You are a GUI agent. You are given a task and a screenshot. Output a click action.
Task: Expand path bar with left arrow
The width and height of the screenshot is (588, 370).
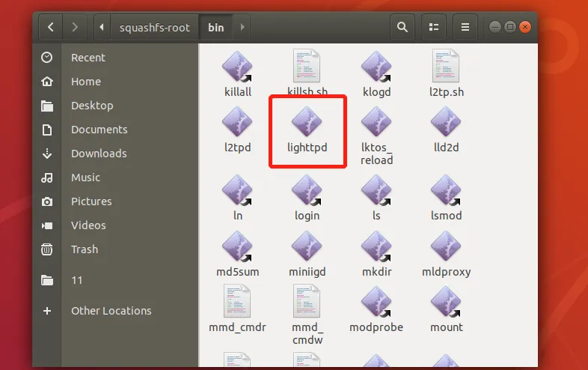pyautogui.click(x=102, y=28)
